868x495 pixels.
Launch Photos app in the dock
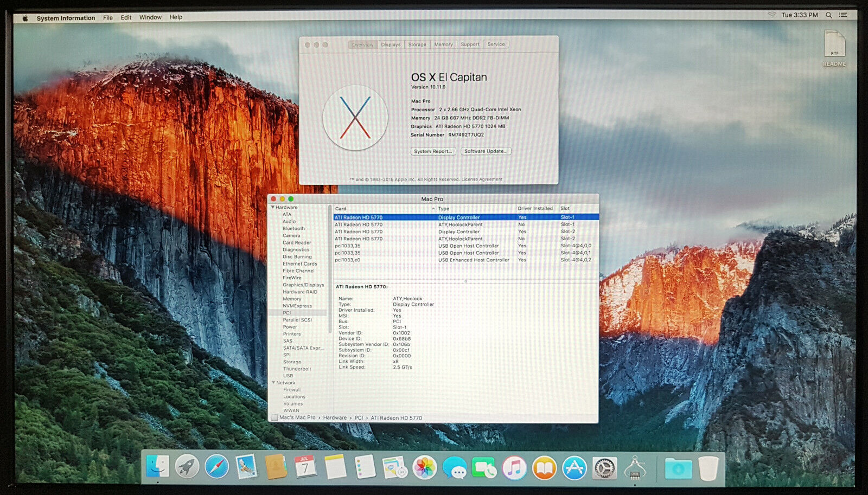click(425, 467)
